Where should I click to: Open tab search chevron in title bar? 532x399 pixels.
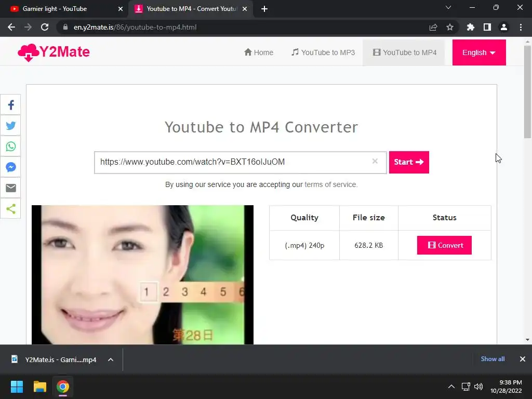click(x=448, y=7)
